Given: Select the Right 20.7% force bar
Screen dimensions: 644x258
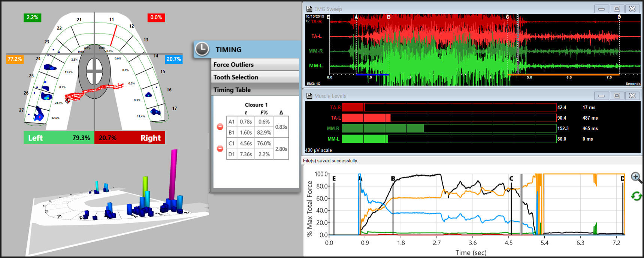Looking at the screenshot, I should [130, 138].
